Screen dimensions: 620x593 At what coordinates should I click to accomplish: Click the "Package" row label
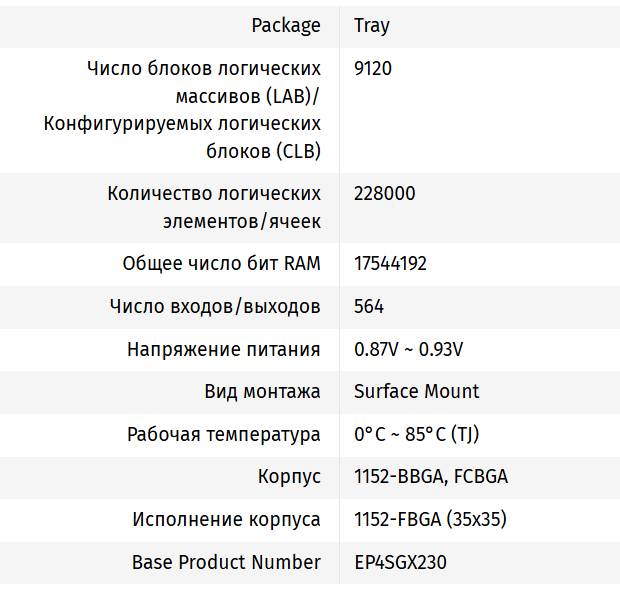coord(286,25)
